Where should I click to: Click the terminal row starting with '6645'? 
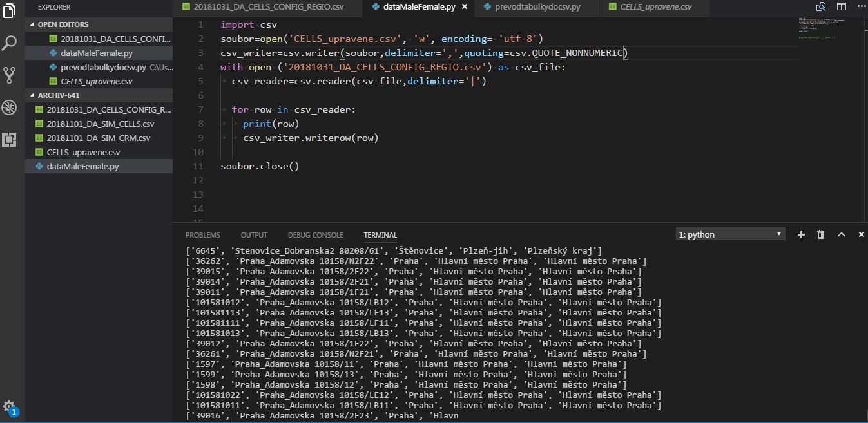point(394,250)
